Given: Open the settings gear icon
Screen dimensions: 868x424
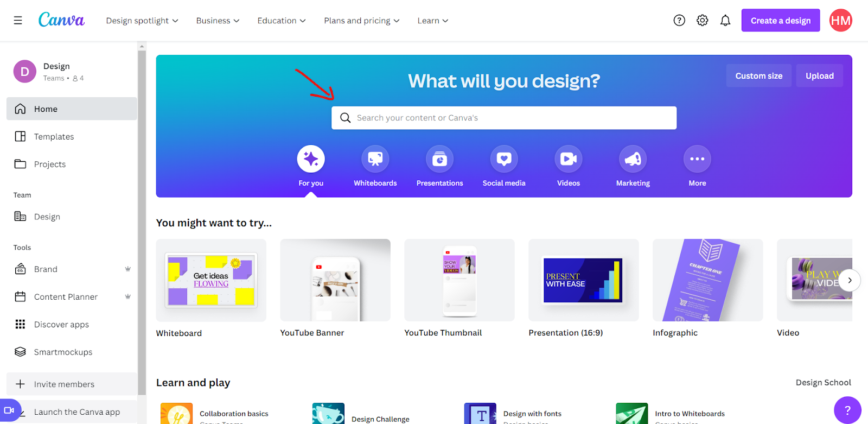Looking at the screenshot, I should tap(703, 21).
